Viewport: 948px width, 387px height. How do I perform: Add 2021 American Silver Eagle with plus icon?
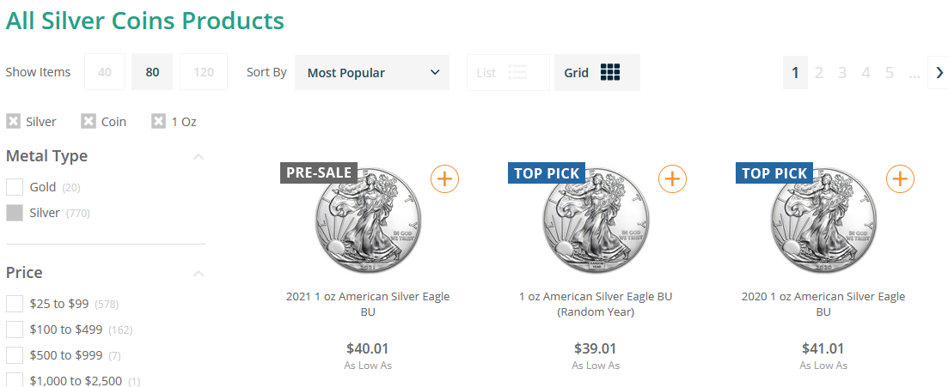coord(444,179)
